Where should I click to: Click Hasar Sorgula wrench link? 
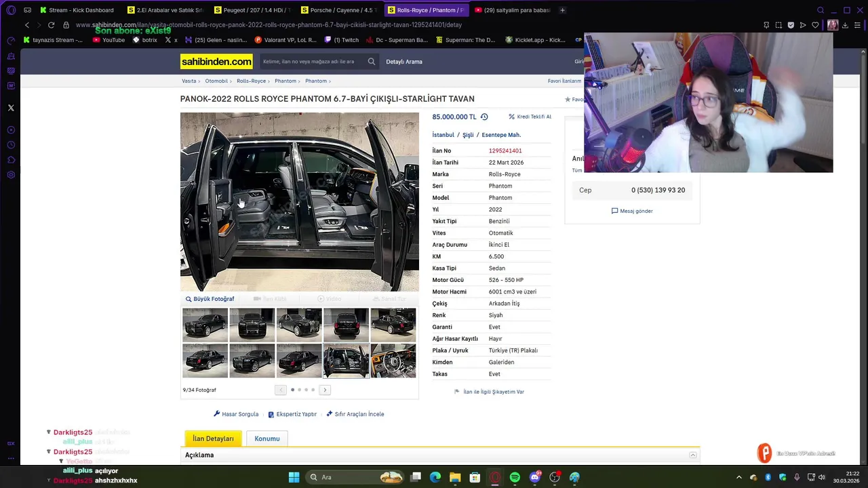coord(236,414)
